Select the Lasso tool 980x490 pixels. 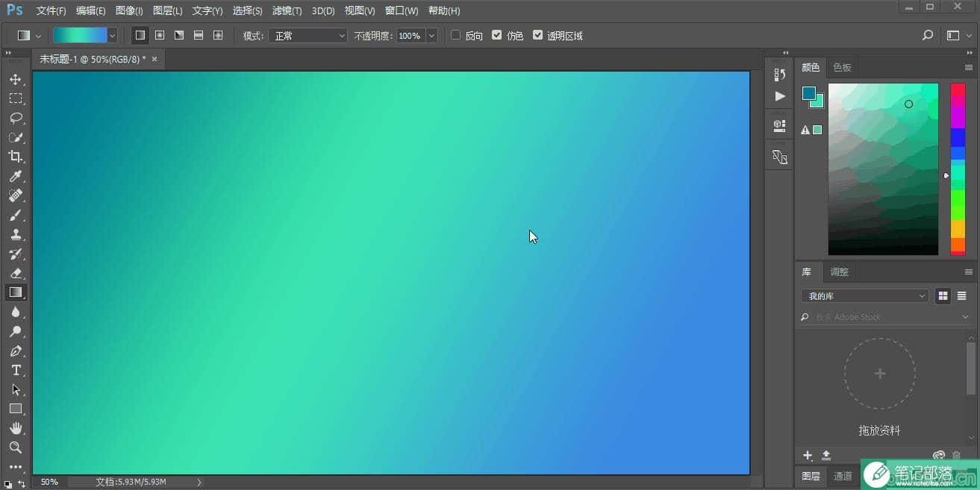pos(16,118)
